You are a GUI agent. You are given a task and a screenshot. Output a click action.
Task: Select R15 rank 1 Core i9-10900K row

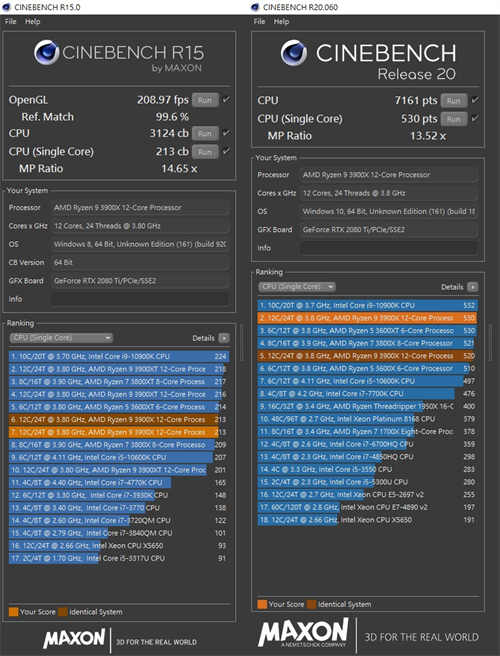click(x=118, y=356)
